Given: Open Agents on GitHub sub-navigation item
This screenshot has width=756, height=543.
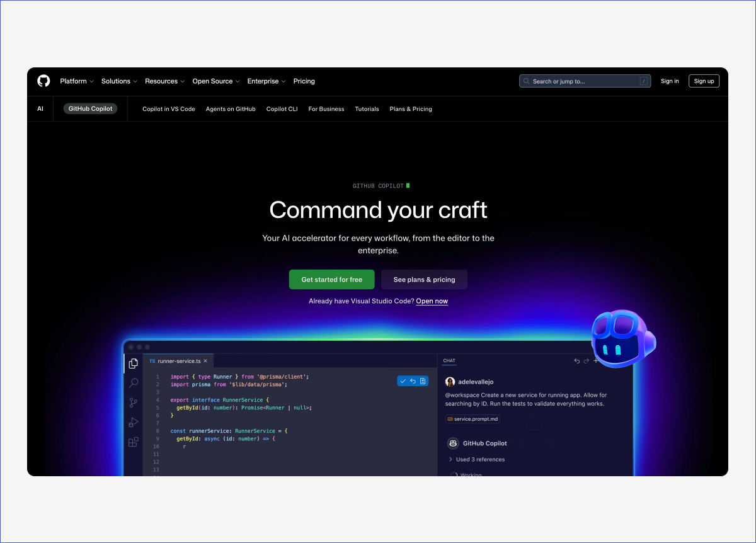Looking at the screenshot, I should click(231, 109).
